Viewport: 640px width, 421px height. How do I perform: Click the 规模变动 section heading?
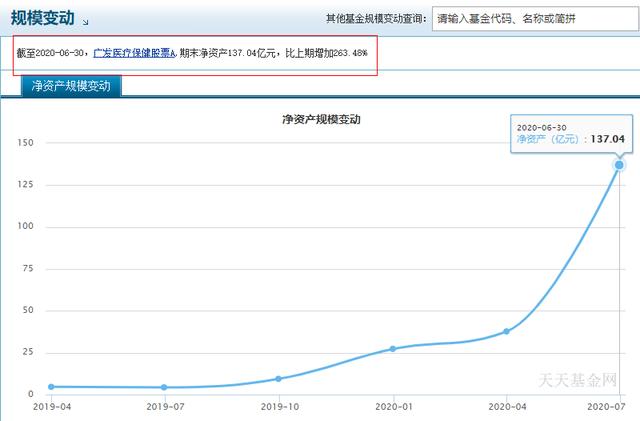(x=42, y=18)
